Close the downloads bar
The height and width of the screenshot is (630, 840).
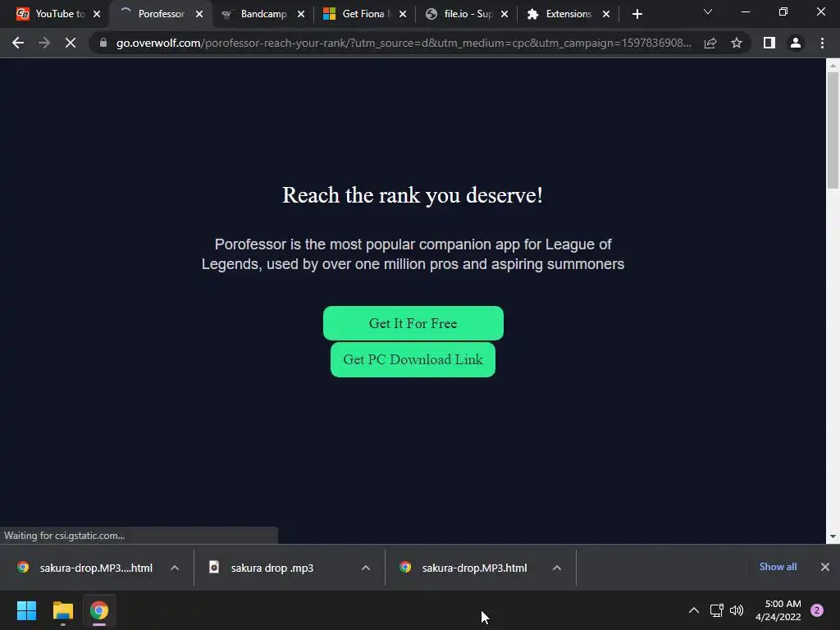tap(825, 567)
